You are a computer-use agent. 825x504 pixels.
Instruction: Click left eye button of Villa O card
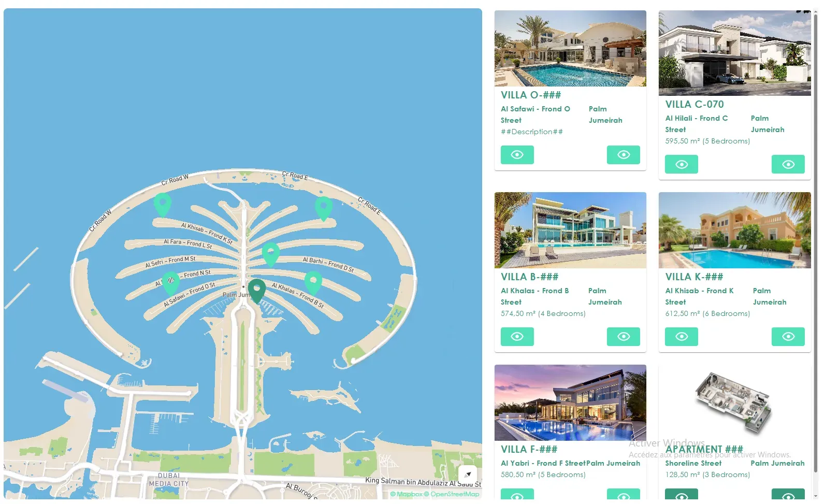click(517, 155)
